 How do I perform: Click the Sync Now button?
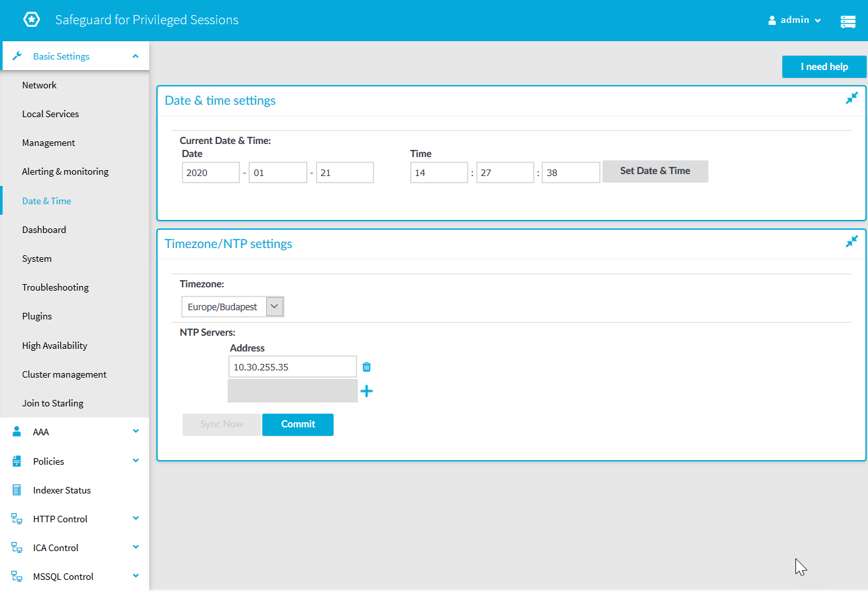click(x=222, y=424)
